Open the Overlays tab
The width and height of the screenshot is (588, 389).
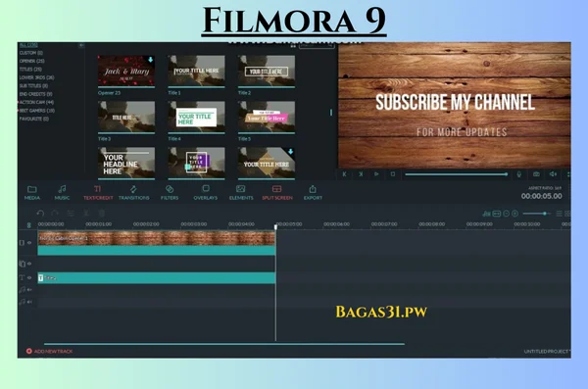(x=205, y=192)
